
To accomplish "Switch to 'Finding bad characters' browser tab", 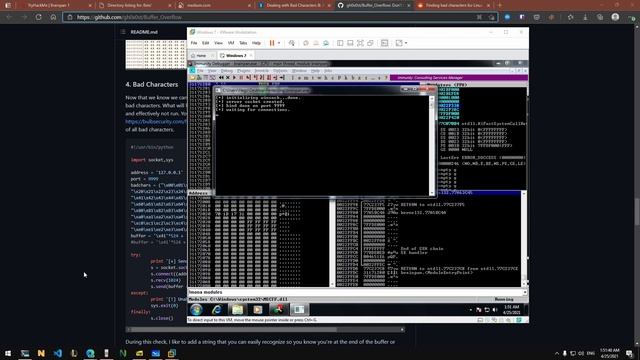I will click(x=454, y=5).
